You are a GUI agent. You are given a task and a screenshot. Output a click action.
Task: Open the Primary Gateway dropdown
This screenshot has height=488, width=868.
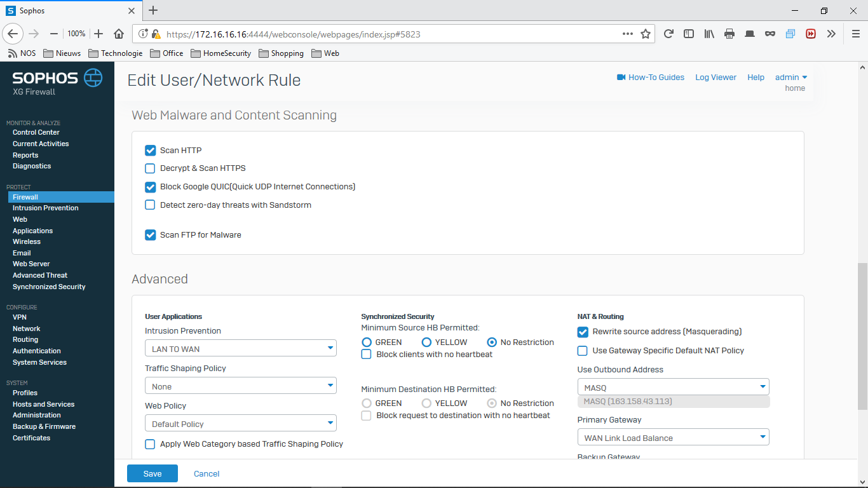(672, 437)
